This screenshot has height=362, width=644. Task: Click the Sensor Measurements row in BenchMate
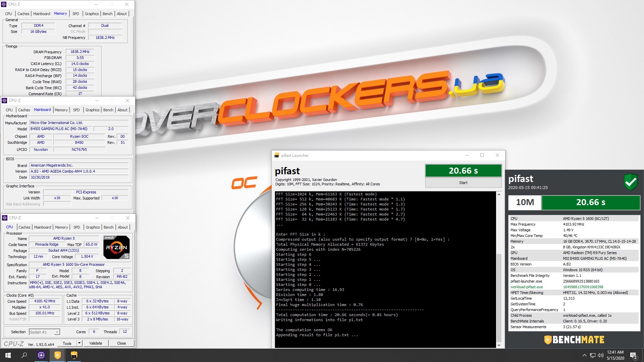point(574,327)
